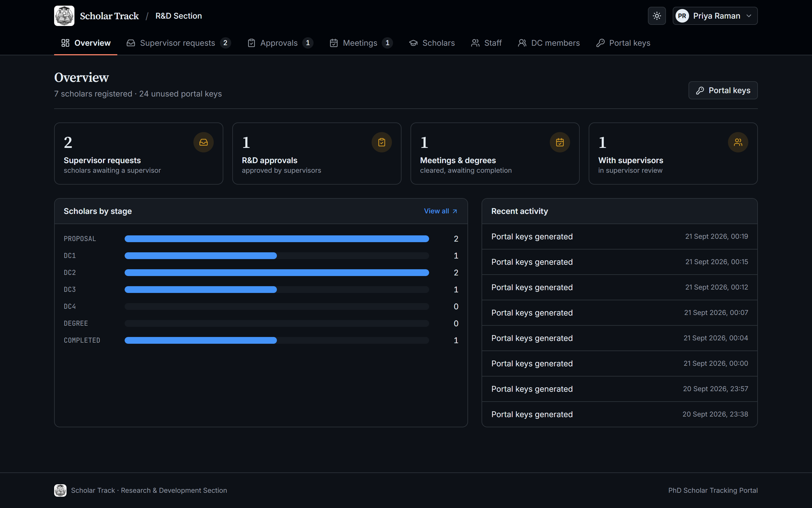Go to the Meetings tab

coord(361,43)
